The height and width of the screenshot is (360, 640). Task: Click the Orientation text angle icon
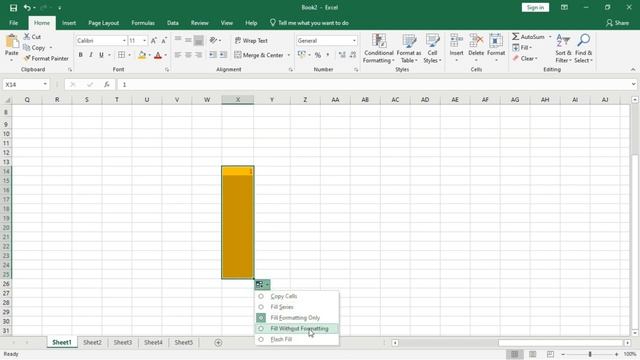click(213, 40)
